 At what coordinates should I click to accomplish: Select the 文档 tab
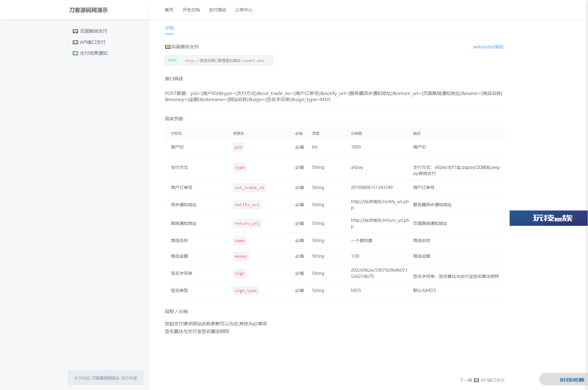pyautogui.click(x=169, y=28)
